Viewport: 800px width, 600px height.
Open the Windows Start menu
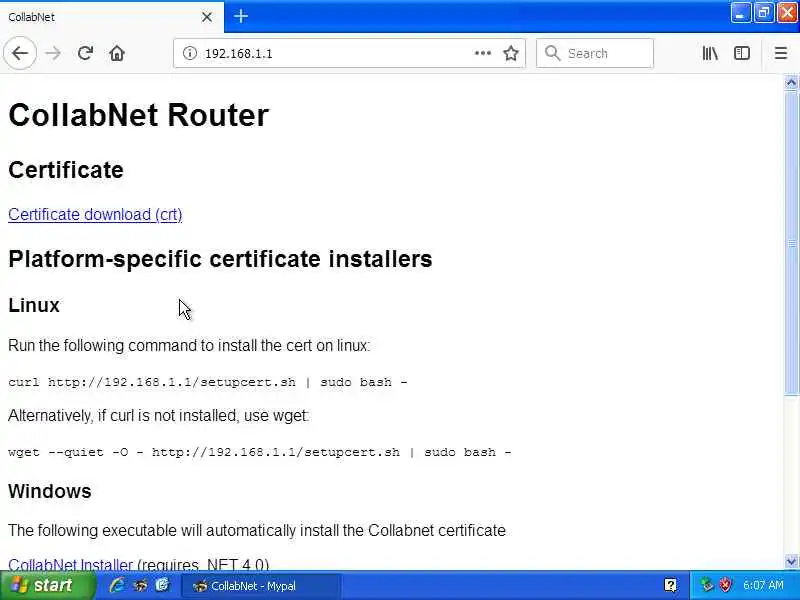point(47,585)
